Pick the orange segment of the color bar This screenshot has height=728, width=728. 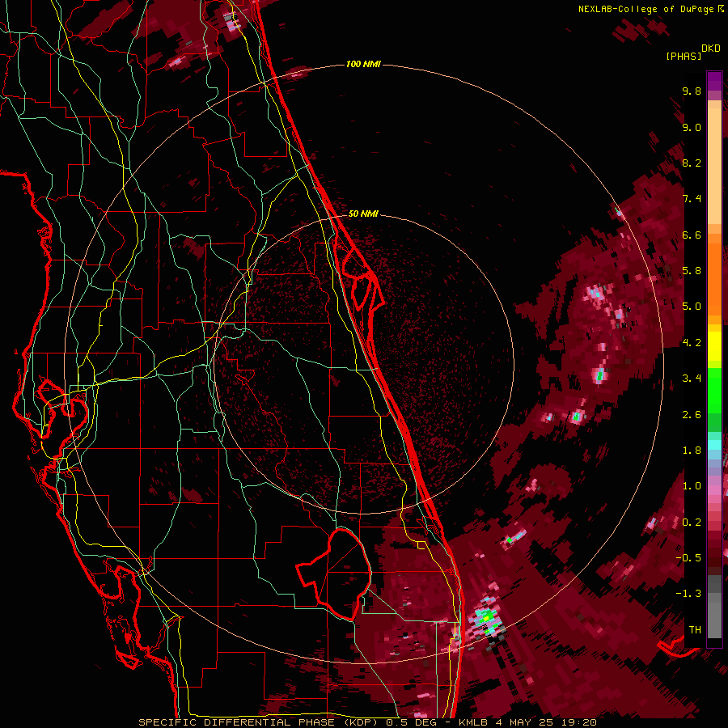[x=714, y=278]
